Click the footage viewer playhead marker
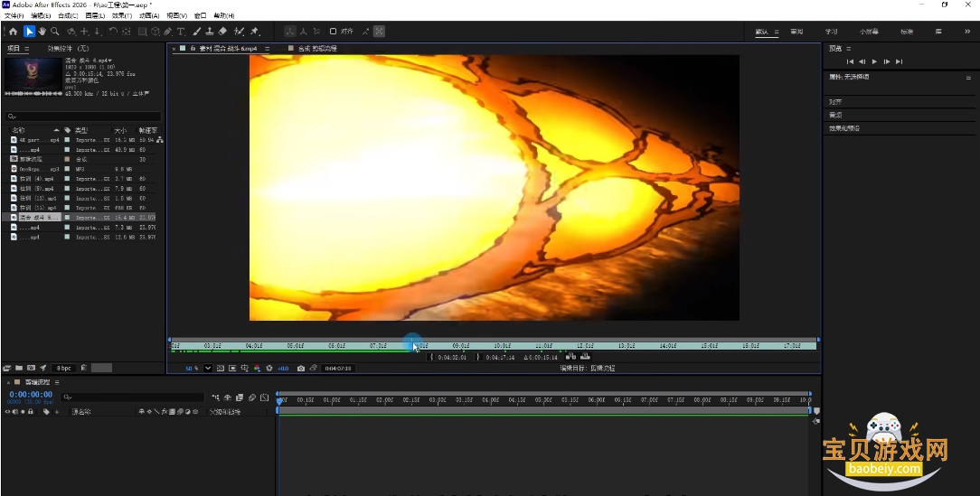This screenshot has width=980, height=496. (x=412, y=344)
